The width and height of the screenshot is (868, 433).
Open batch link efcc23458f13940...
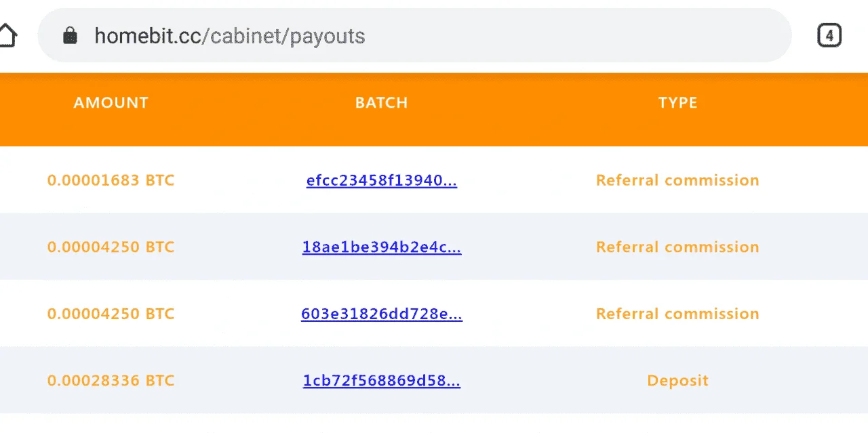point(381,180)
